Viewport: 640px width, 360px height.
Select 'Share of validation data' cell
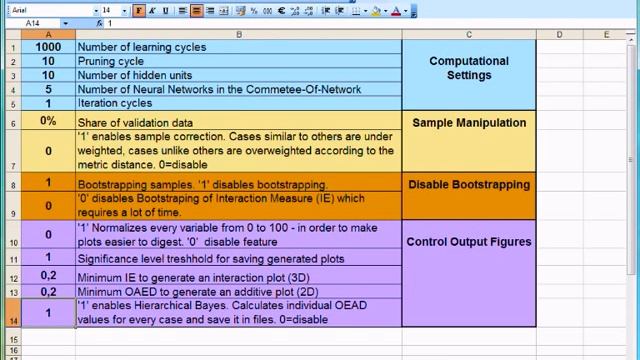coord(239,121)
